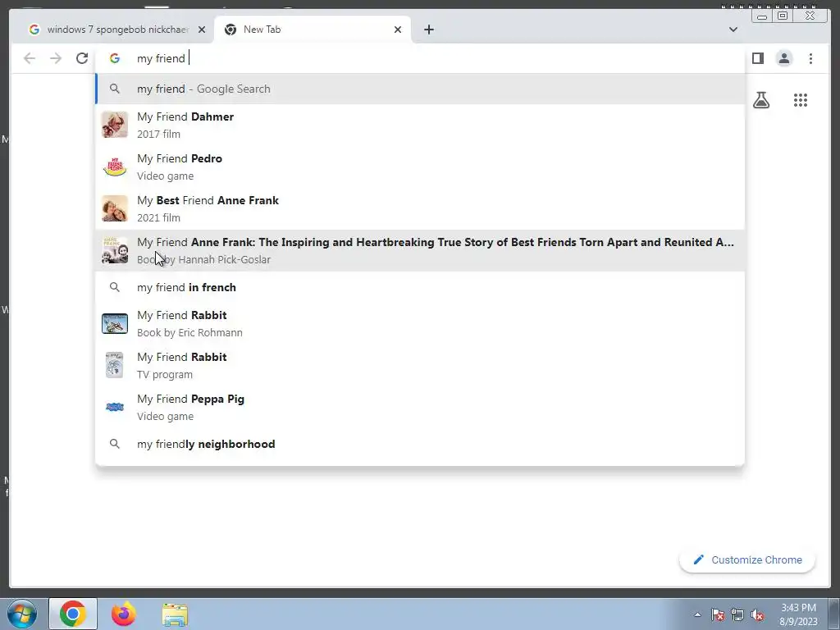The image size is (840, 630).
Task: Close the windows 7 spongebob tab
Action: pyautogui.click(x=202, y=30)
